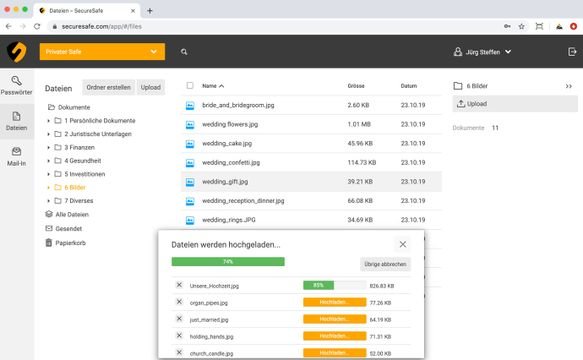Select the 6 Bilder folder
The height and width of the screenshot is (360, 583).
[70, 187]
